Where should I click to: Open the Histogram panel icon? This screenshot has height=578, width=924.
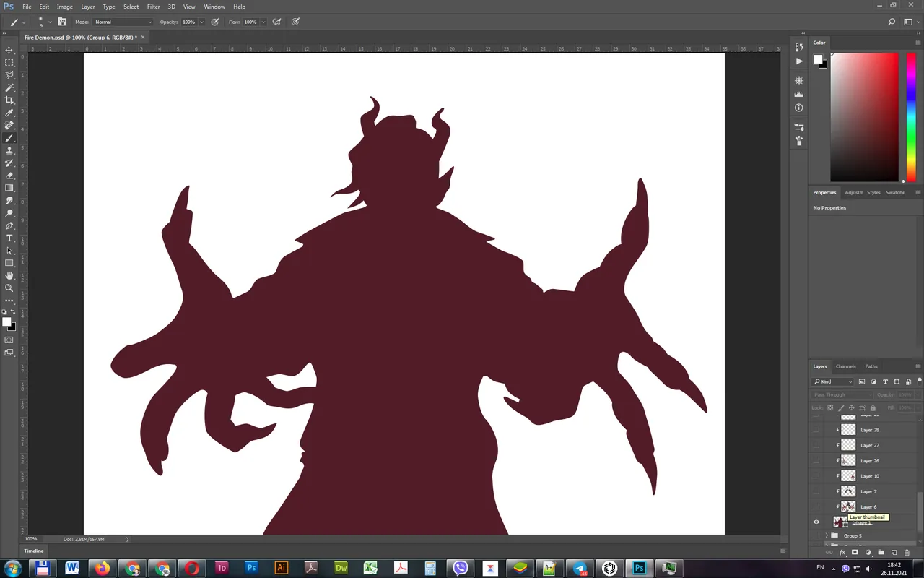[799, 95]
